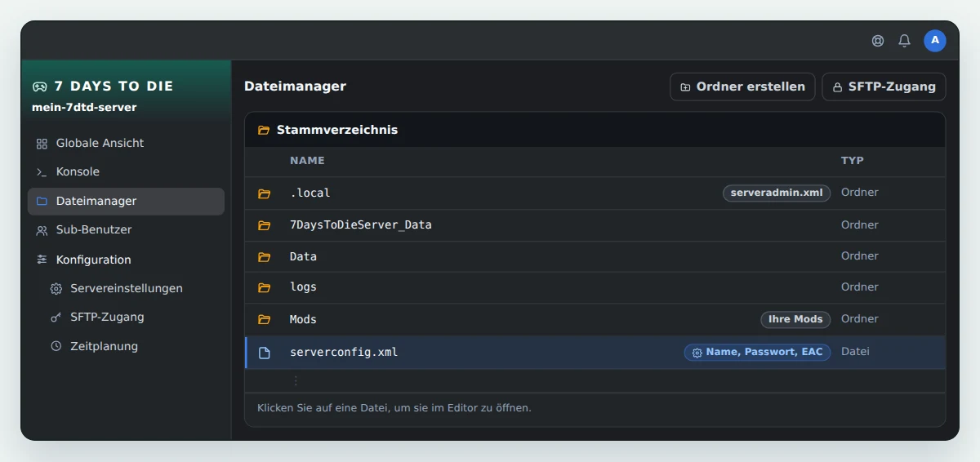Click the TYP column header
The height and width of the screenshot is (462, 980).
pos(853,161)
